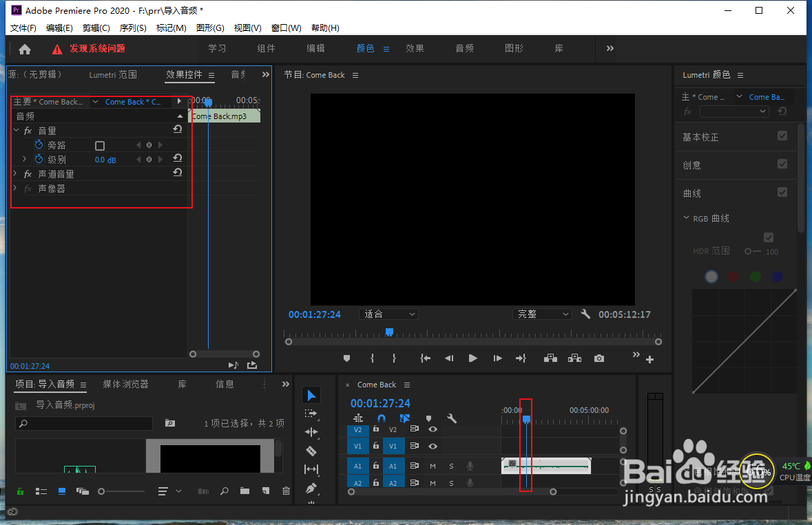This screenshot has height=525, width=812.
Task: Open the playback resolution dropdown
Action: [x=542, y=314]
